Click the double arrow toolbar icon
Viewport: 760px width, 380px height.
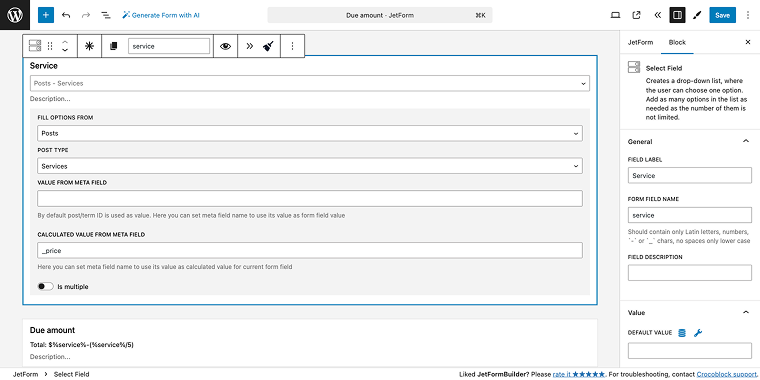(x=249, y=46)
